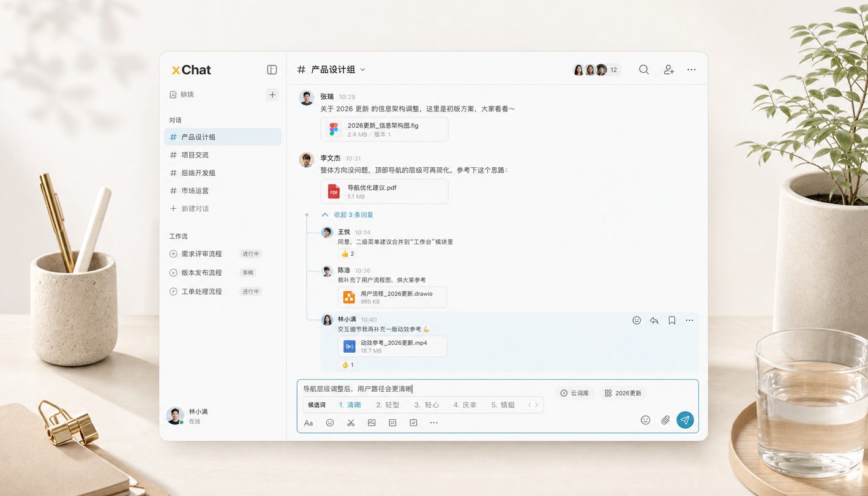The width and height of the screenshot is (868, 496).
Task: Open the 用户流程_2026更新.drawio file
Action: pyautogui.click(x=392, y=297)
